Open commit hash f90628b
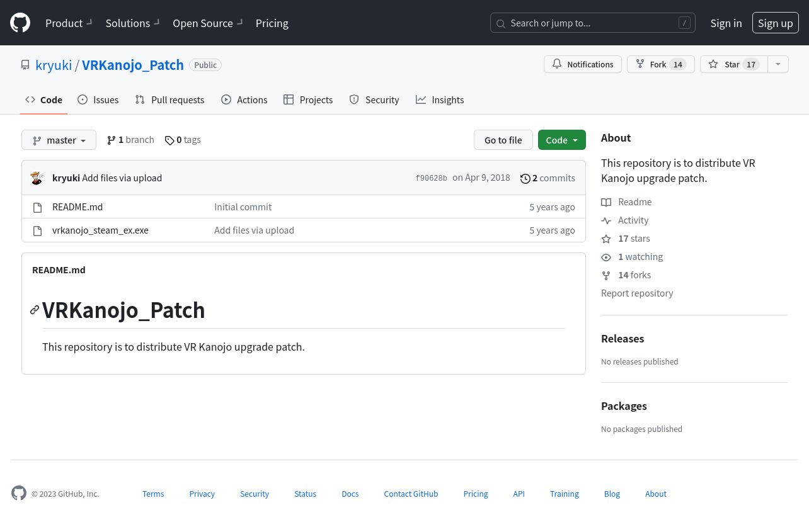This screenshot has height=532, width=809. click(431, 178)
